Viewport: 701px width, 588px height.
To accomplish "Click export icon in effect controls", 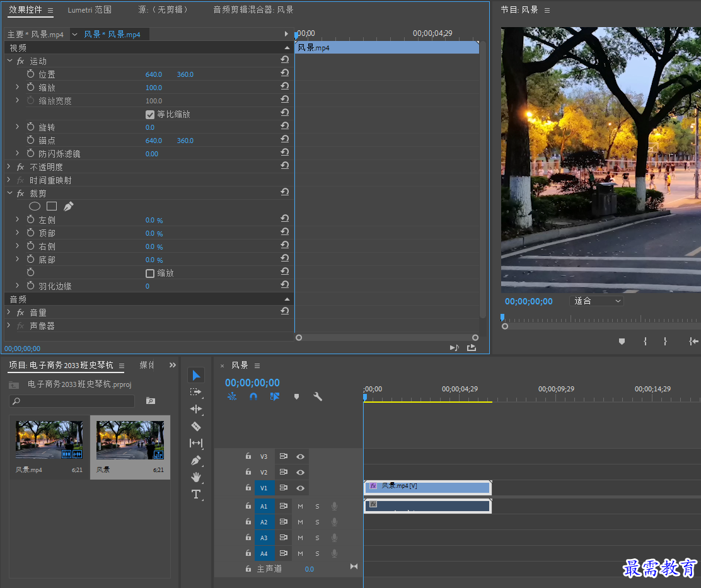I will [472, 348].
